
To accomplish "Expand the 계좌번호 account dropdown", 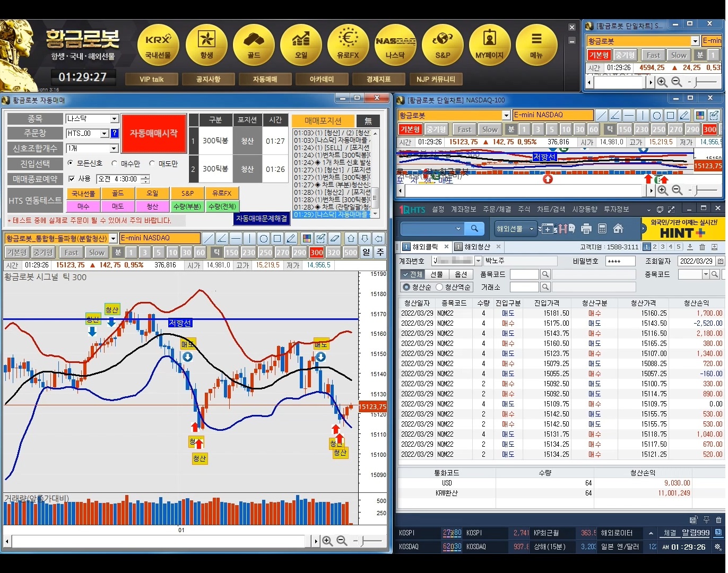I will pyautogui.click(x=478, y=261).
